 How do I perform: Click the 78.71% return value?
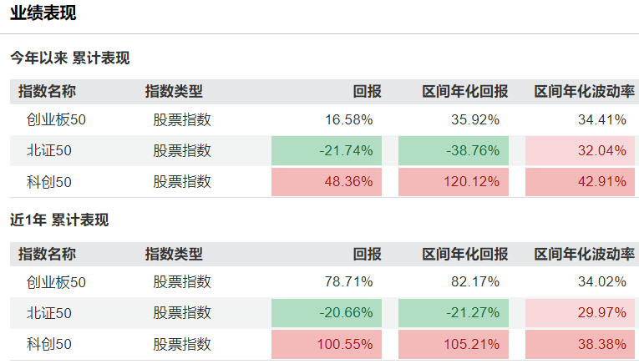coord(348,281)
